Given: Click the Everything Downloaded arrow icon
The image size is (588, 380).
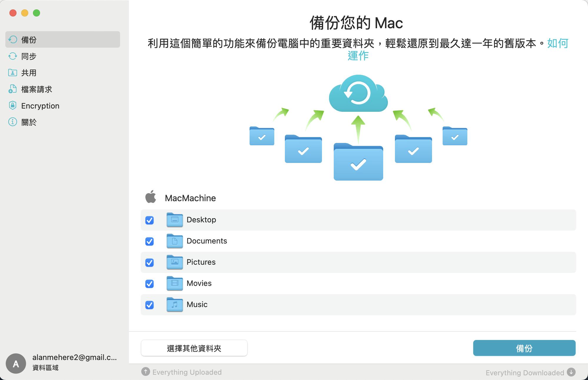Looking at the screenshot, I should [571, 372].
